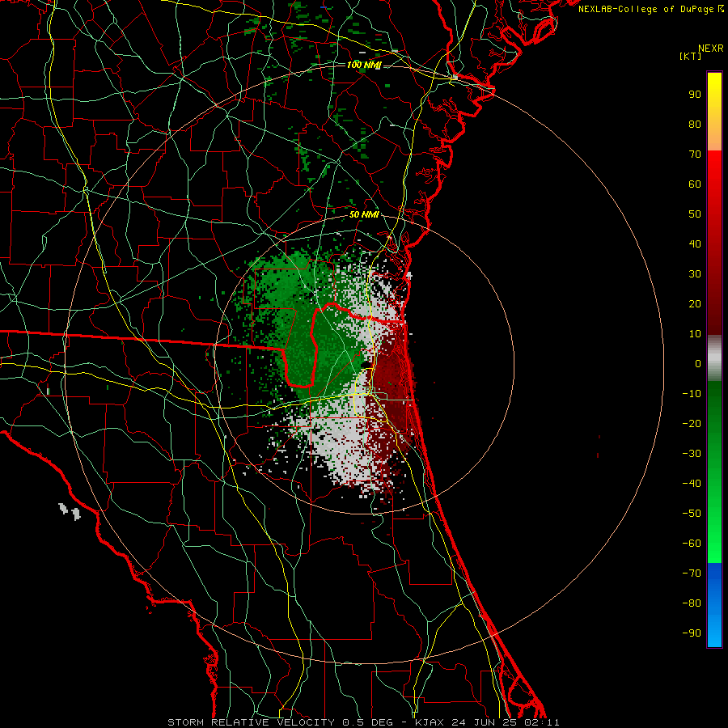
Task: Click the -20 value on the velocity scale
Action: [x=692, y=423]
